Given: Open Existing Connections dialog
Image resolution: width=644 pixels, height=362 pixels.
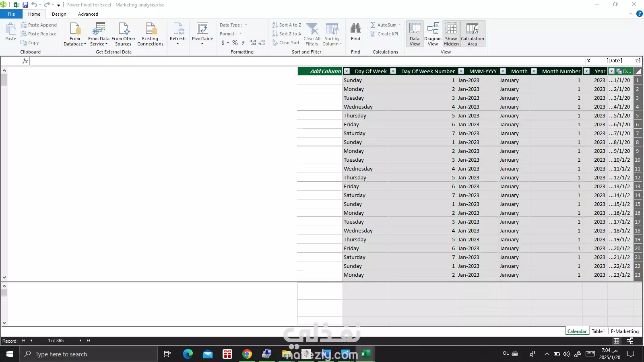Looking at the screenshot, I should [150, 34].
